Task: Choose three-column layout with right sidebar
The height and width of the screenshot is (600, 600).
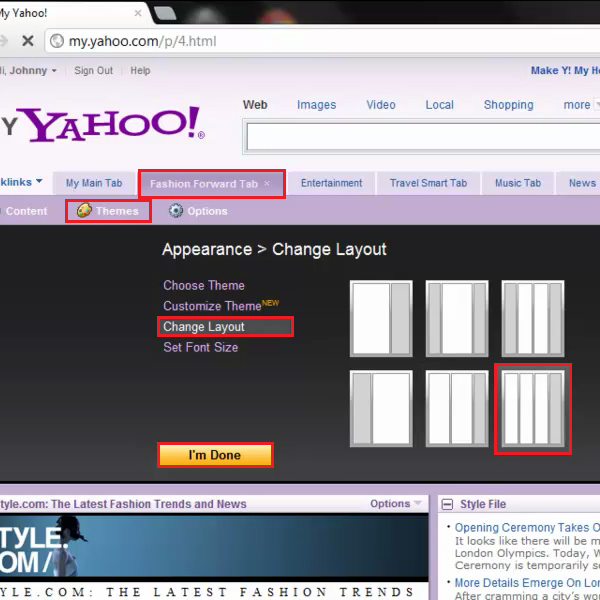Action: coord(457,408)
